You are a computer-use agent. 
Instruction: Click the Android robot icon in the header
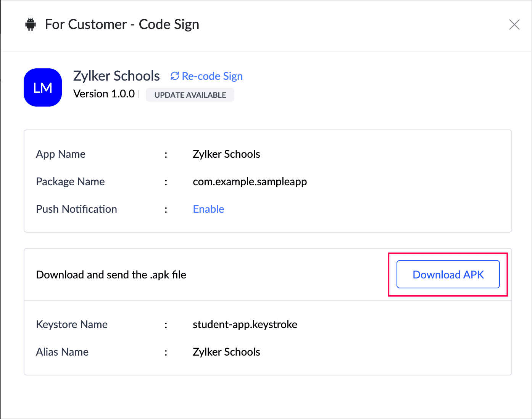coord(31,24)
